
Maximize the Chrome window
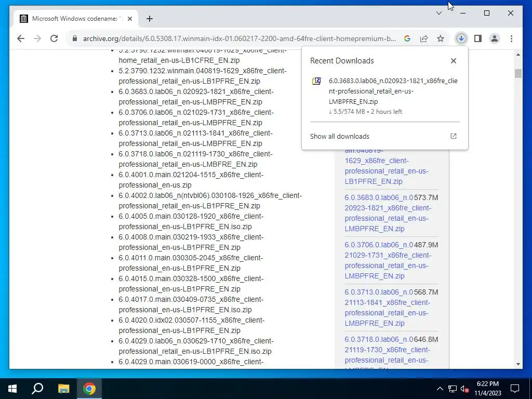pos(486,13)
